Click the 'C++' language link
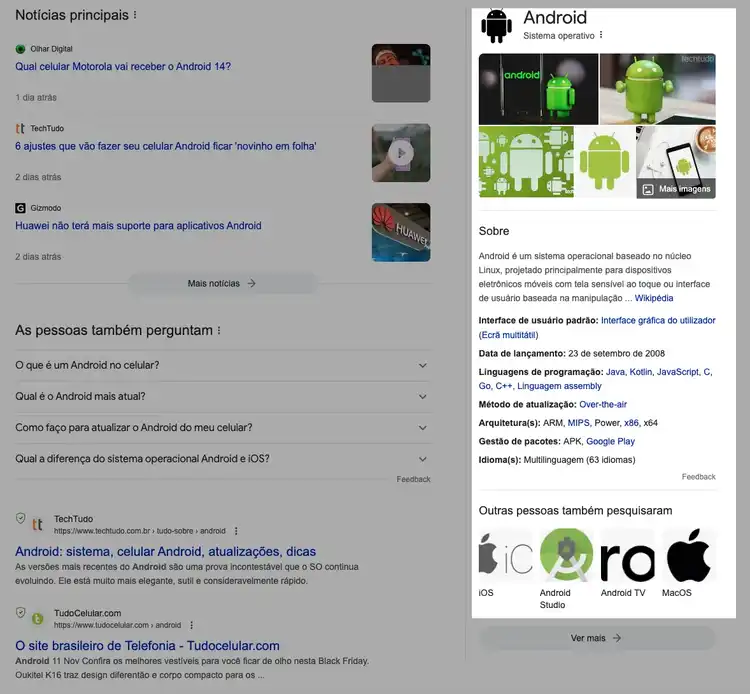Screen dimensions: 750x694 [504, 386]
